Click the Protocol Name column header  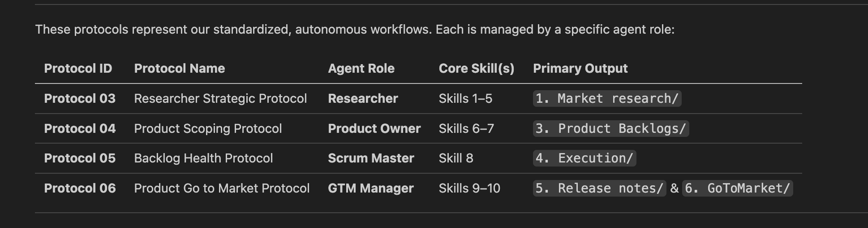point(179,68)
